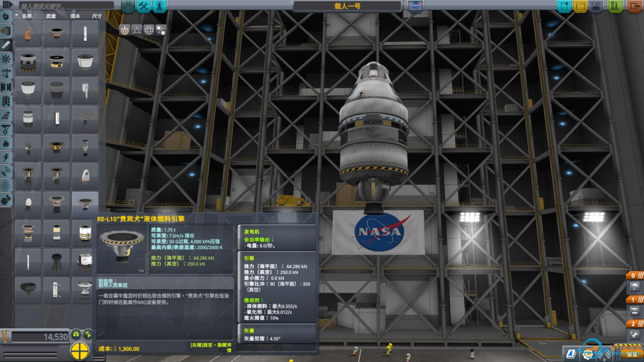Image resolution: width=644 pixels, height=362 pixels.
Task: Sort parts by cost 成本
Action: point(75,16)
